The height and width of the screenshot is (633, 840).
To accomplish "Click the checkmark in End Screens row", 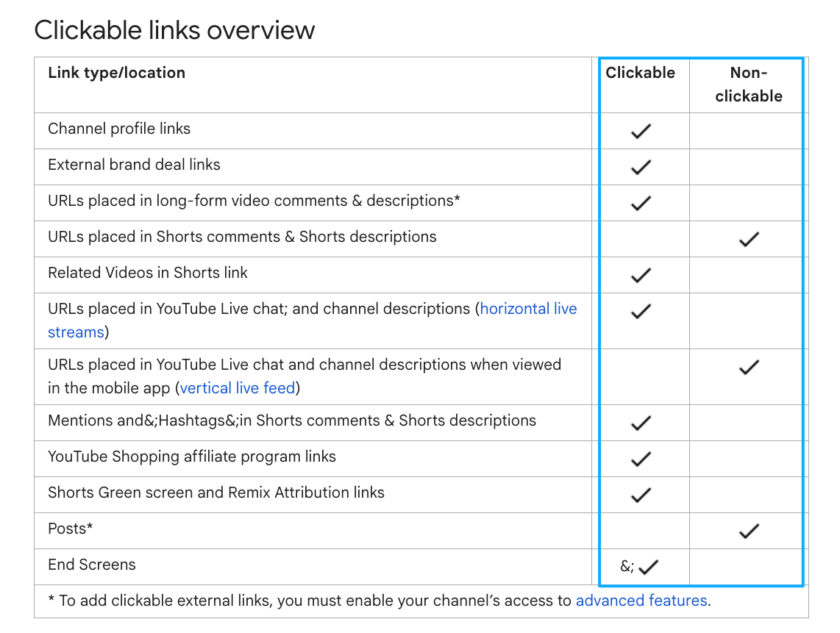I will tap(648, 567).
